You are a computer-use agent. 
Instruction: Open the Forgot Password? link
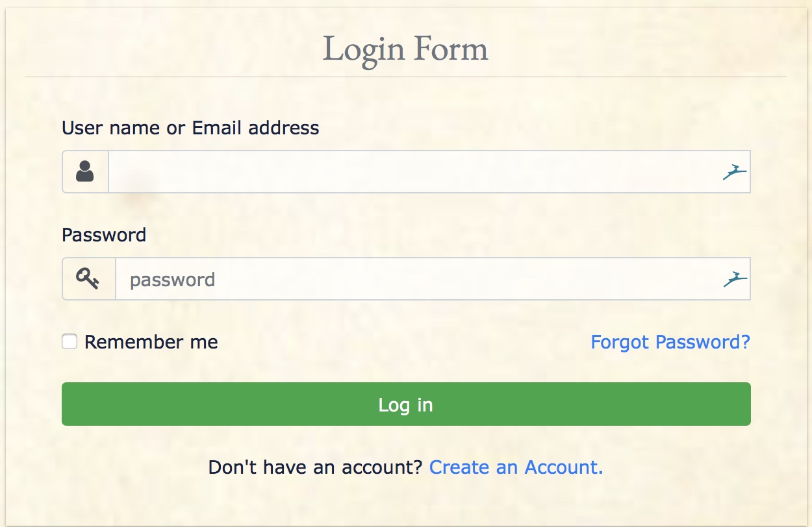[x=670, y=342]
